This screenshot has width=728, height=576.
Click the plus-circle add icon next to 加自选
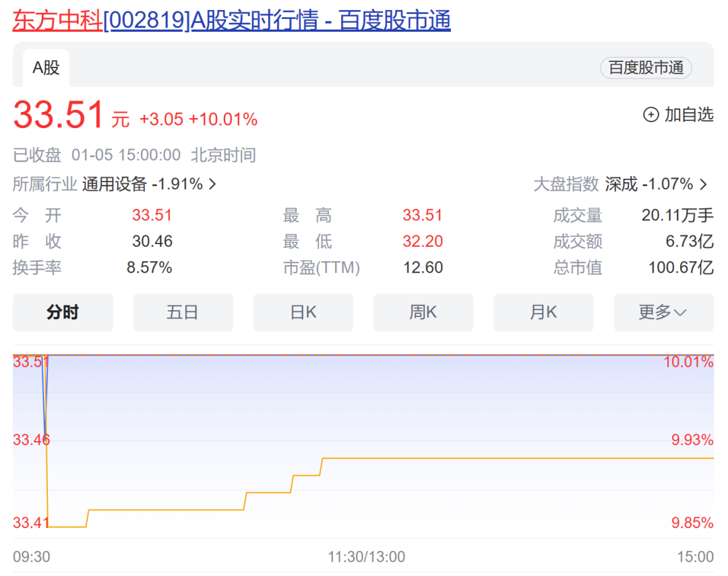click(x=651, y=114)
